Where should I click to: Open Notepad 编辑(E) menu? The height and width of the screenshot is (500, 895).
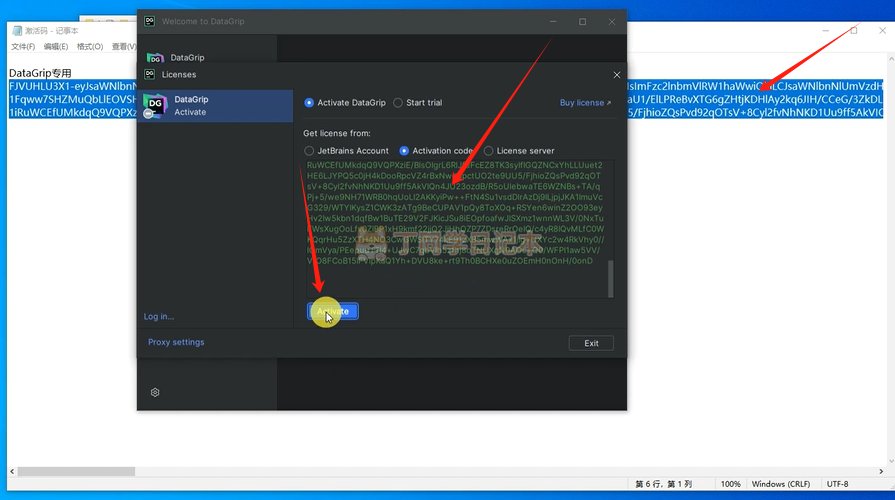(x=55, y=46)
